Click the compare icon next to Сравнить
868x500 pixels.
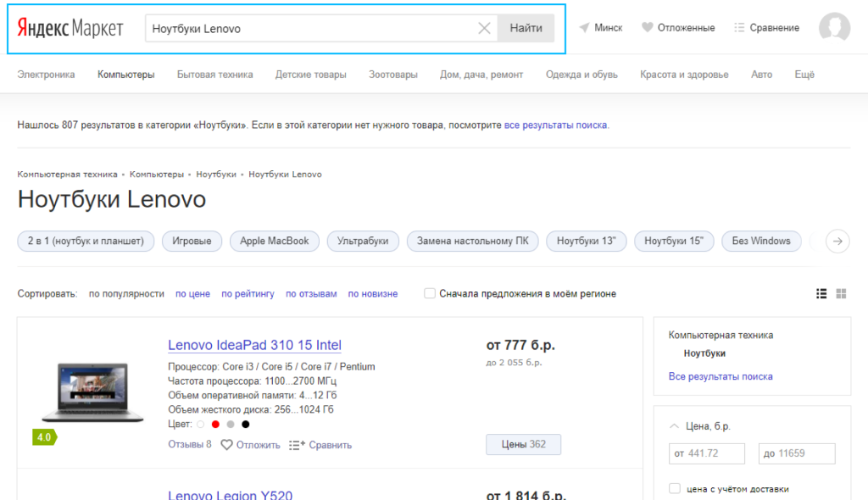297,445
